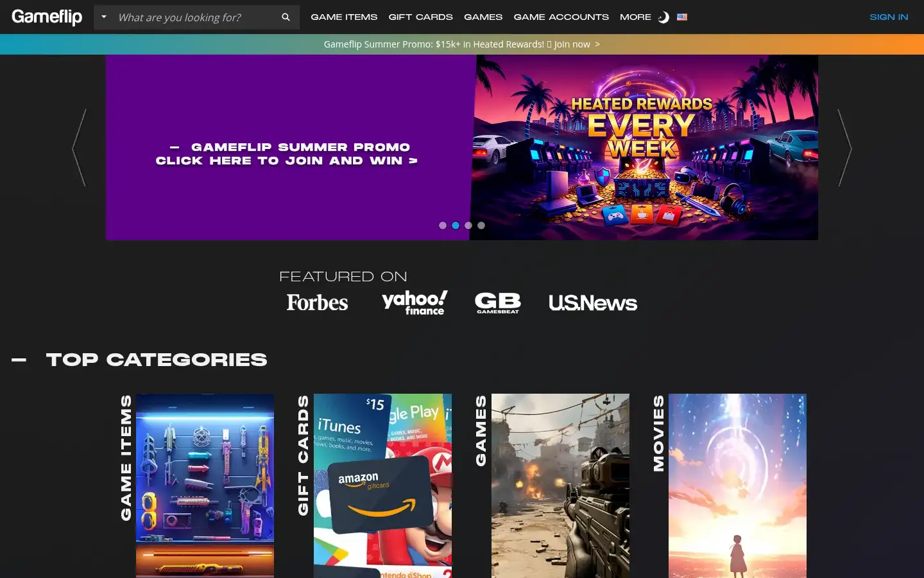The height and width of the screenshot is (578, 924).
Task: Open the Game Accounts menu
Action: pos(561,17)
